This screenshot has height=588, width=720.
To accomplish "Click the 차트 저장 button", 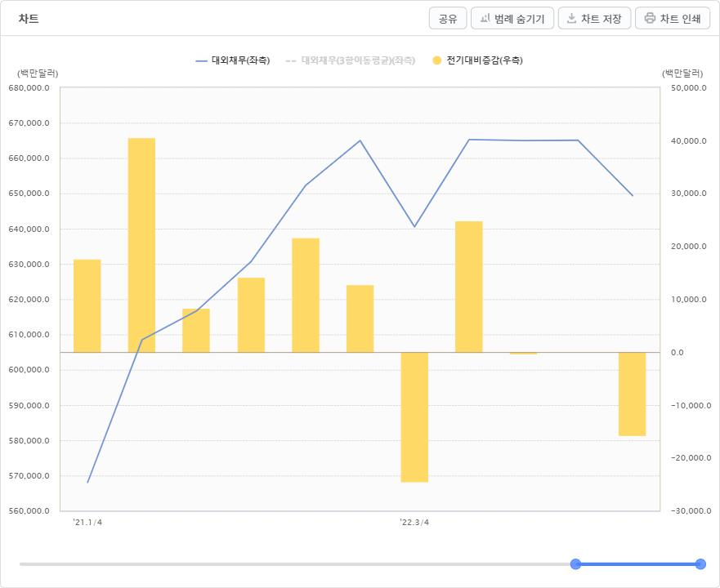I will coord(594,18).
